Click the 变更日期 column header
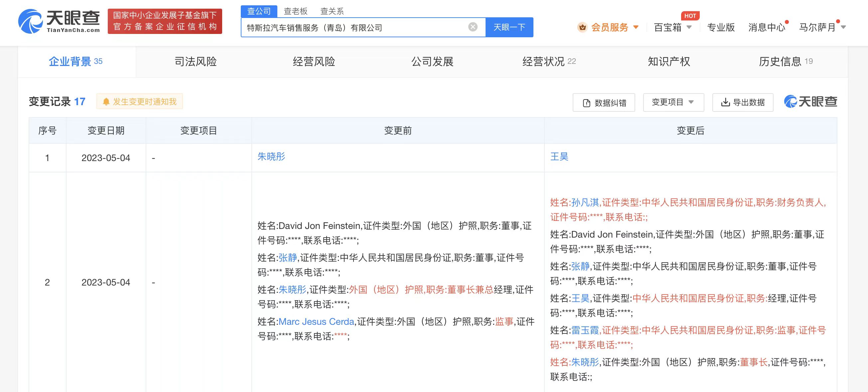 [106, 130]
